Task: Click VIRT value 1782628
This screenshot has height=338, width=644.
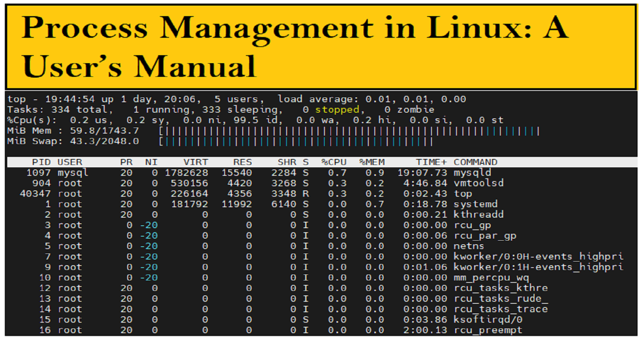Action: point(186,173)
